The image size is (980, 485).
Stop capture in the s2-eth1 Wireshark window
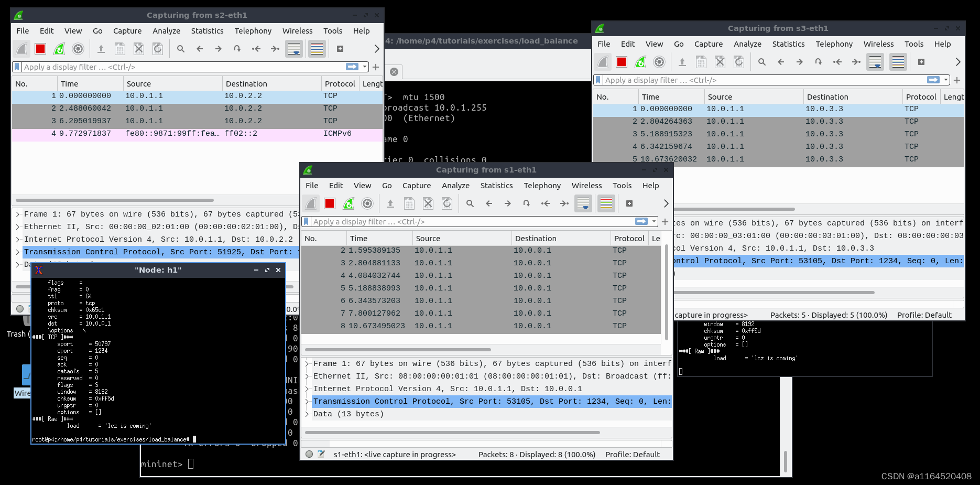[x=40, y=49]
